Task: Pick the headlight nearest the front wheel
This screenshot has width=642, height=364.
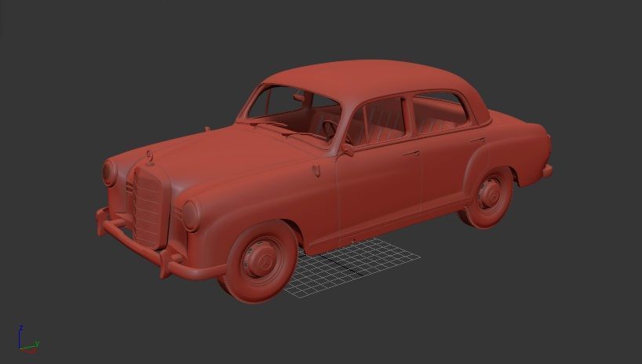Action: coord(192,216)
